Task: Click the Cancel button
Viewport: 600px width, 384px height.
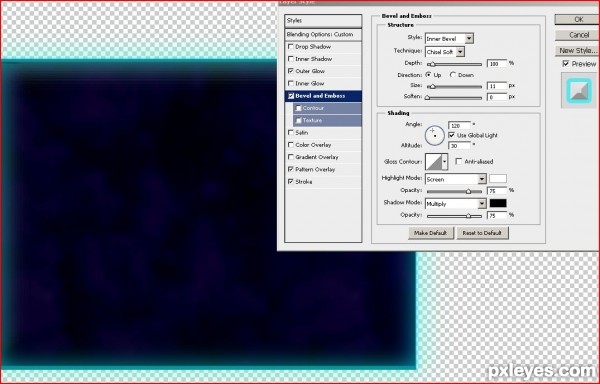Action: click(578, 35)
